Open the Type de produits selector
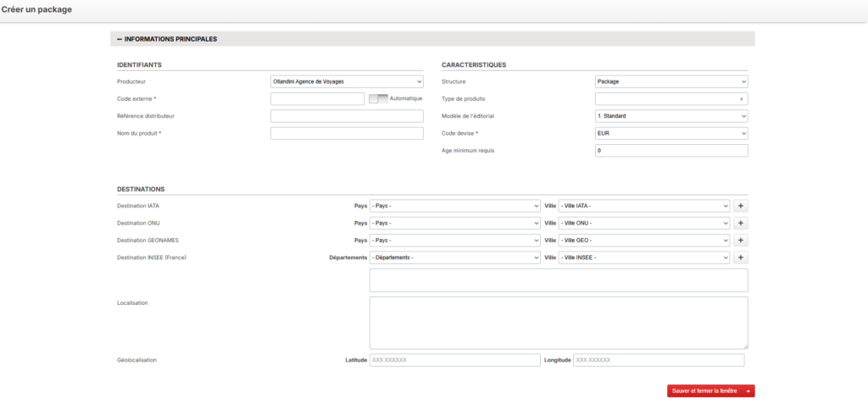The height and width of the screenshot is (415, 868). 671,99
